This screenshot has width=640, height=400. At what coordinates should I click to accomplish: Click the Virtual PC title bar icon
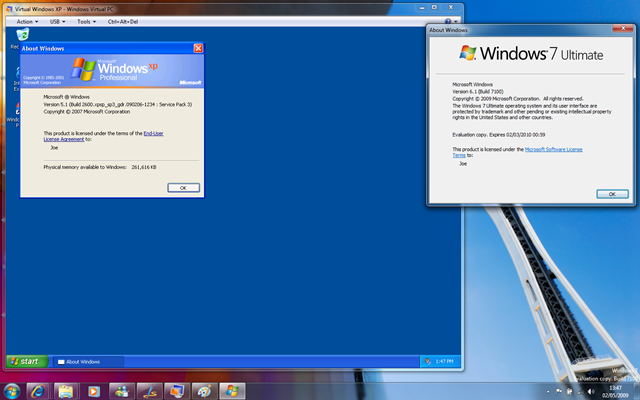coord(9,9)
